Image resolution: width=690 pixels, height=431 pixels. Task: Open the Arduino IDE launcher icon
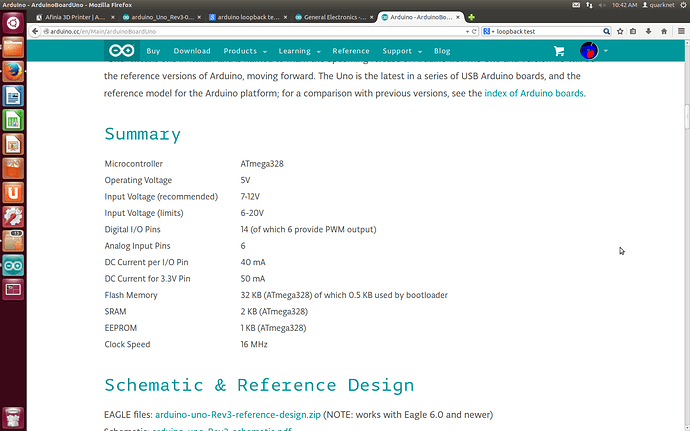coord(13,265)
